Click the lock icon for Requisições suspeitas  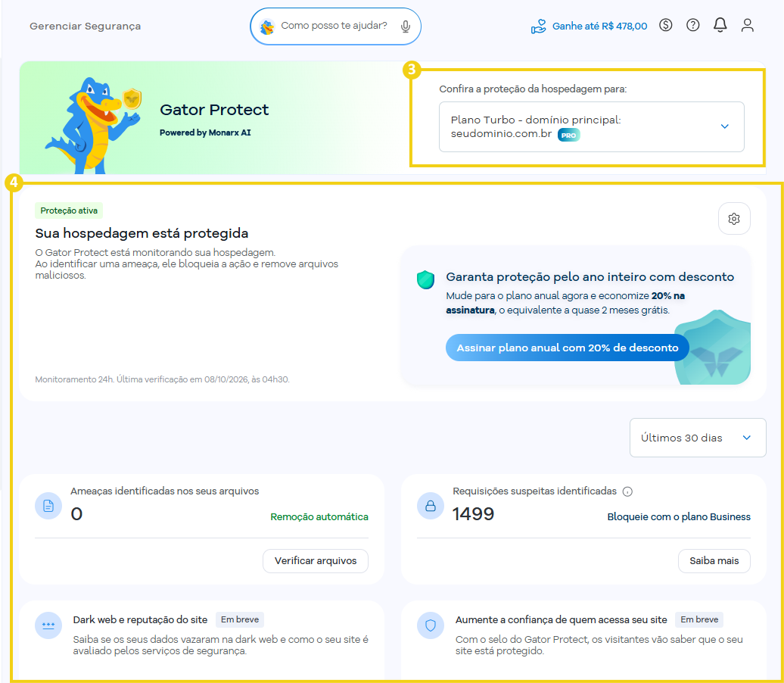coord(431,506)
